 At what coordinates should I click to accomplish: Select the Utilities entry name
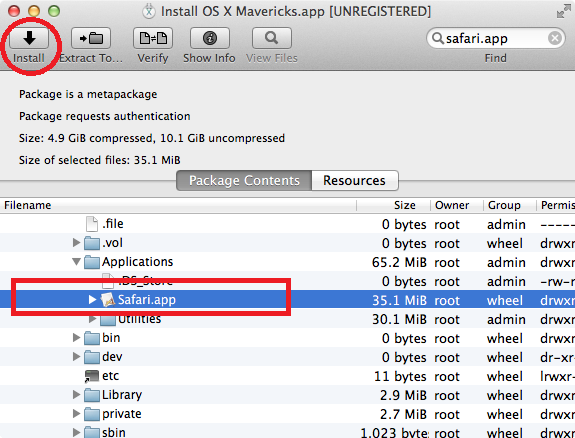pos(140,319)
